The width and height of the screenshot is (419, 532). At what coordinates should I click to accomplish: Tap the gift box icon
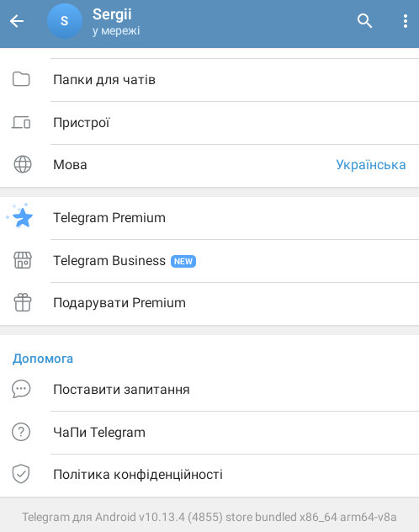pos(23,302)
